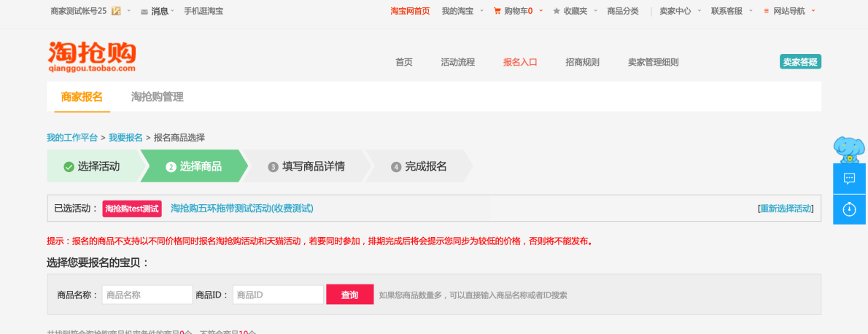Click the 填写商品详情 step
This screenshot has width=868, height=334.
pos(306,166)
